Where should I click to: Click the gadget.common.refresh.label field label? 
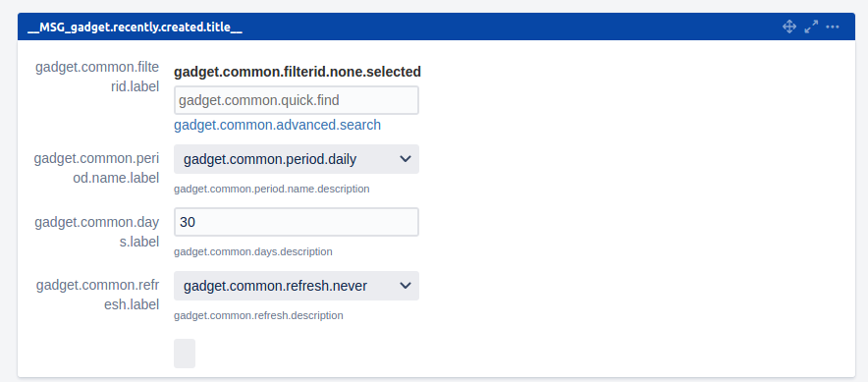point(98,295)
